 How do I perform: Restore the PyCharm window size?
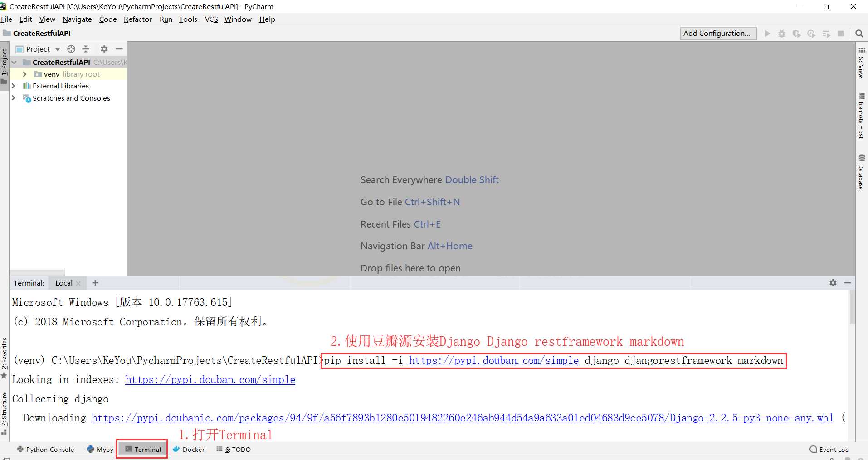coord(827,6)
